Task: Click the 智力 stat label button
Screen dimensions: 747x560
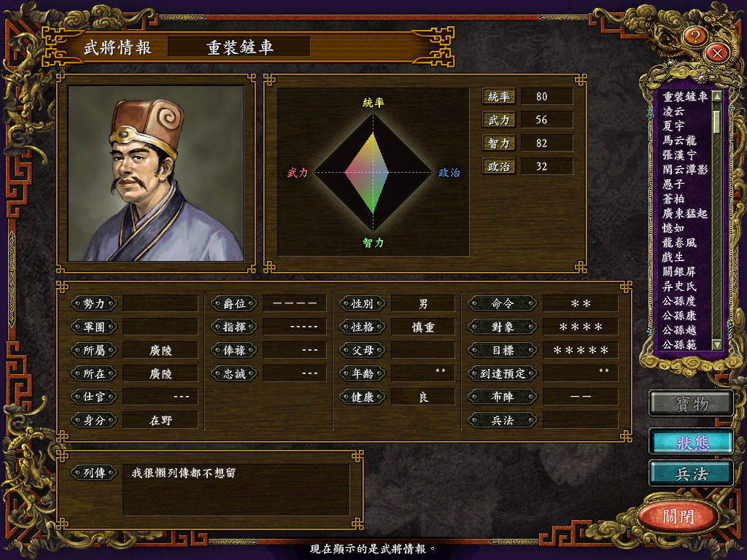Action: [498, 143]
